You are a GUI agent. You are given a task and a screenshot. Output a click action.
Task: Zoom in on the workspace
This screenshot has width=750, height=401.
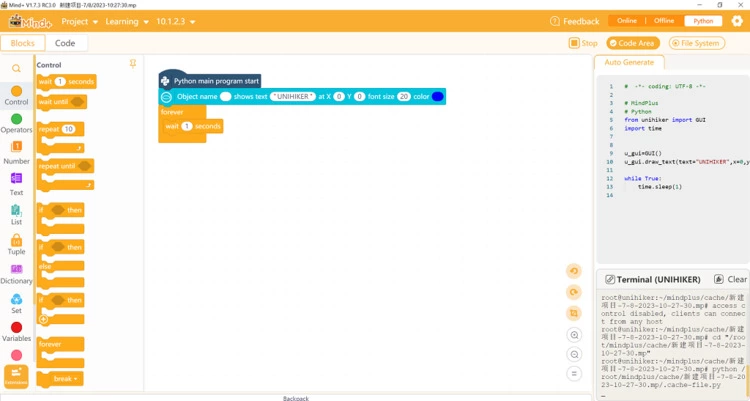573,335
